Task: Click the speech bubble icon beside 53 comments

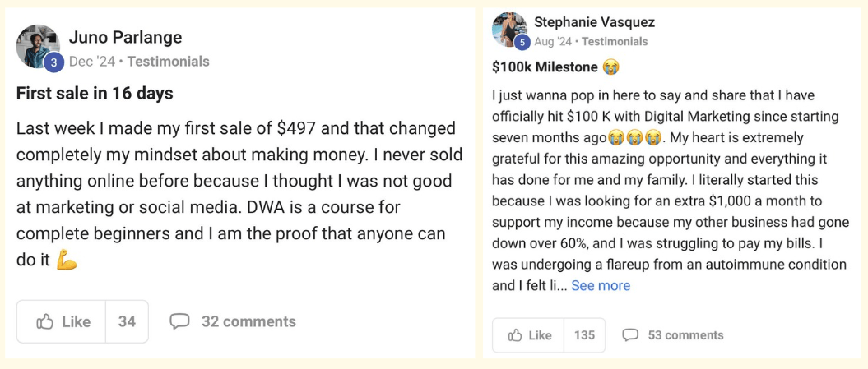Action: (x=630, y=335)
